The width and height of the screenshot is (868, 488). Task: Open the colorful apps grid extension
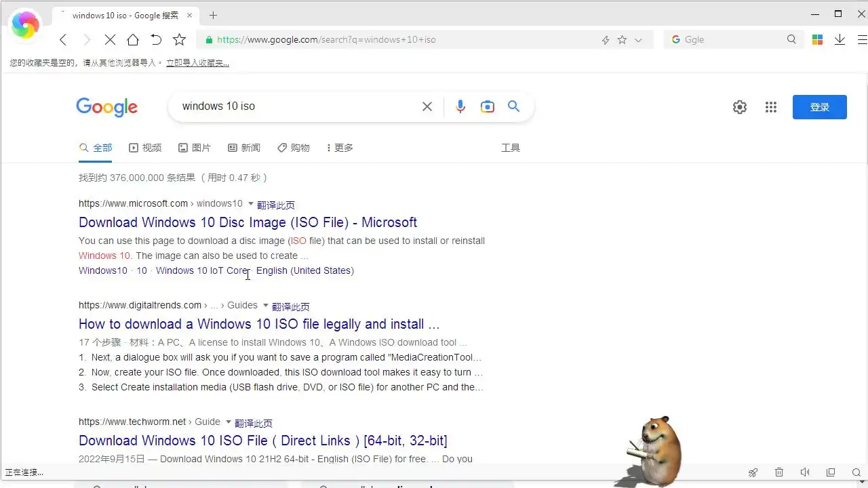pyautogui.click(x=818, y=40)
